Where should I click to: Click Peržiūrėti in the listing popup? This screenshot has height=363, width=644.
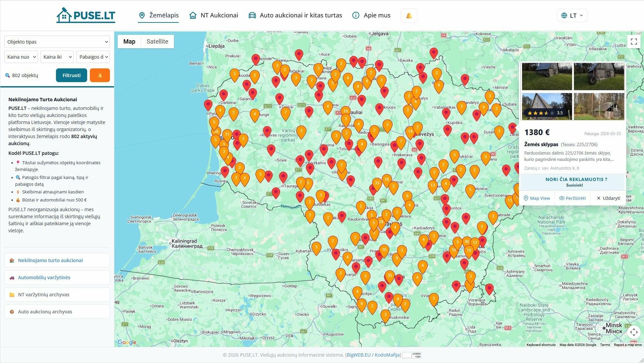[572, 198]
